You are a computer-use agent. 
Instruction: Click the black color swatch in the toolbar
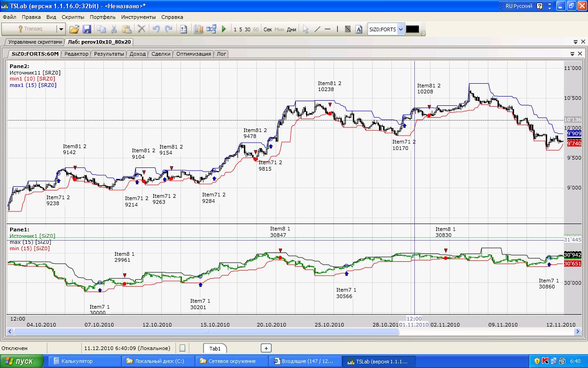tap(412, 29)
